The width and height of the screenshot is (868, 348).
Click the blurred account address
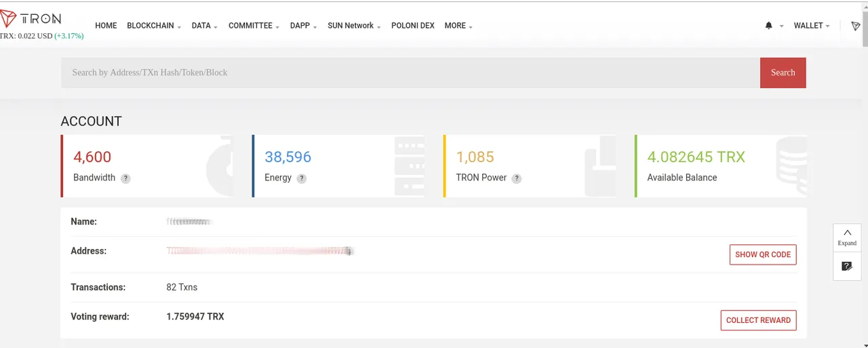tap(260, 251)
